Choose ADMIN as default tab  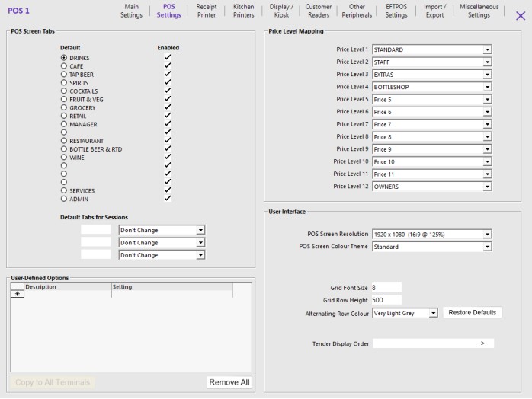(64, 199)
